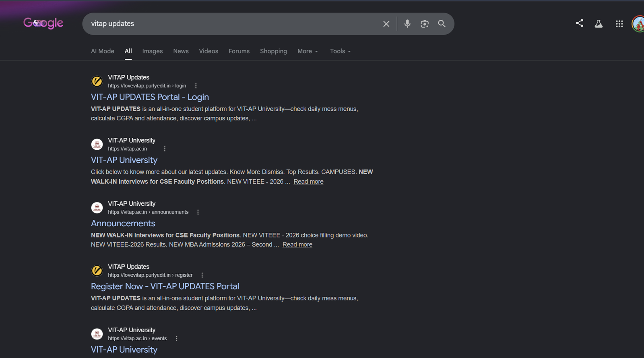
Task: Start a voice search with the microphone
Action: click(407, 24)
